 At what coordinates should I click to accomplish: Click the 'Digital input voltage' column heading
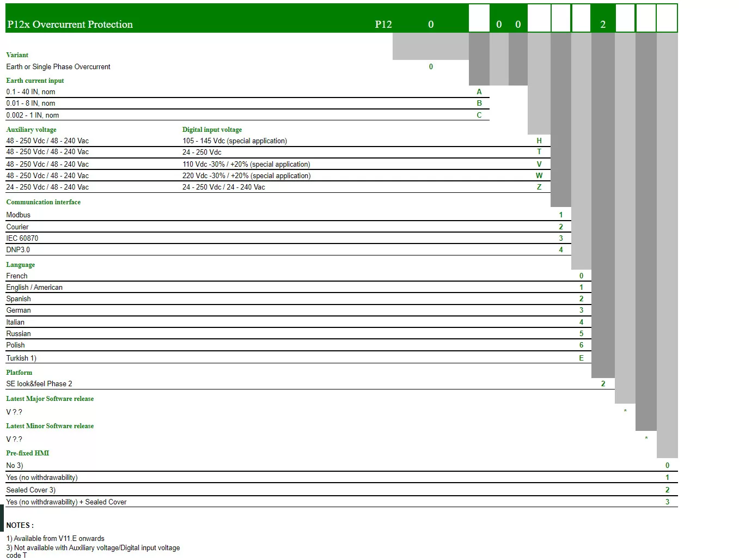[212, 130]
